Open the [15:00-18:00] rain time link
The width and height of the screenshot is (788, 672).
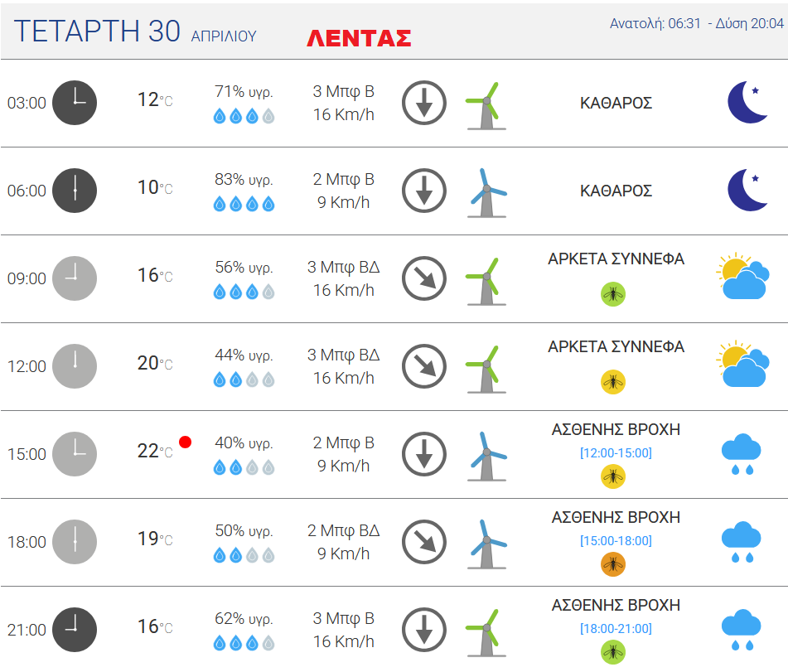pos(616,541)
